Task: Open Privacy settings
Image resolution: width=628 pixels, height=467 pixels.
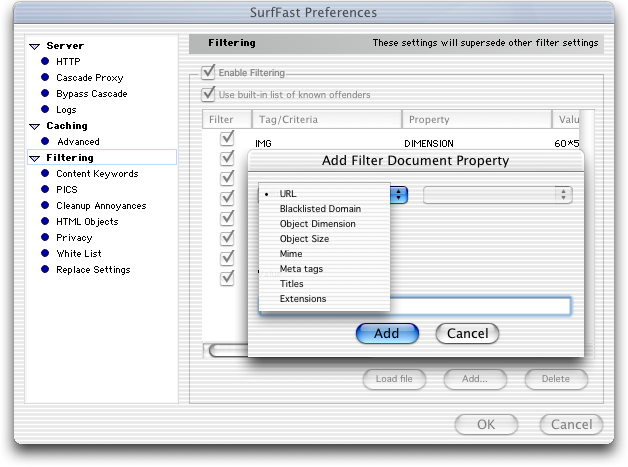Action: (x=74, y=238)
